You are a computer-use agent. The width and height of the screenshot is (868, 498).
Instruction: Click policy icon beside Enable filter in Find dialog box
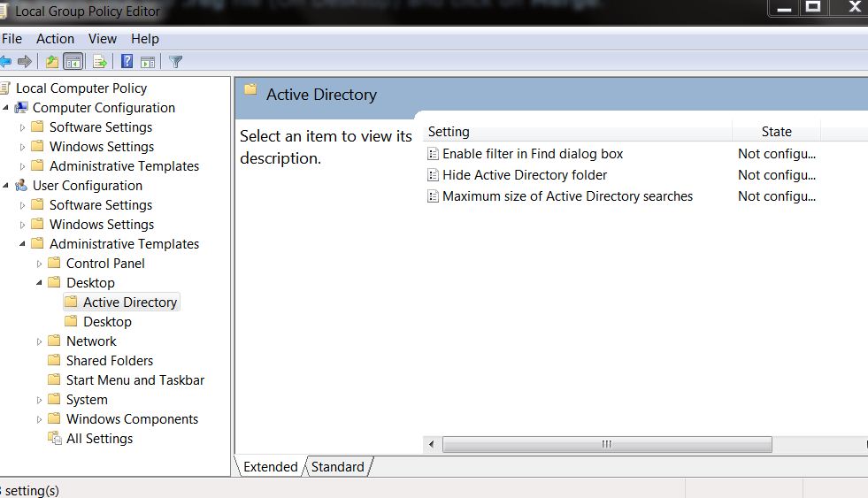(433, 154)
